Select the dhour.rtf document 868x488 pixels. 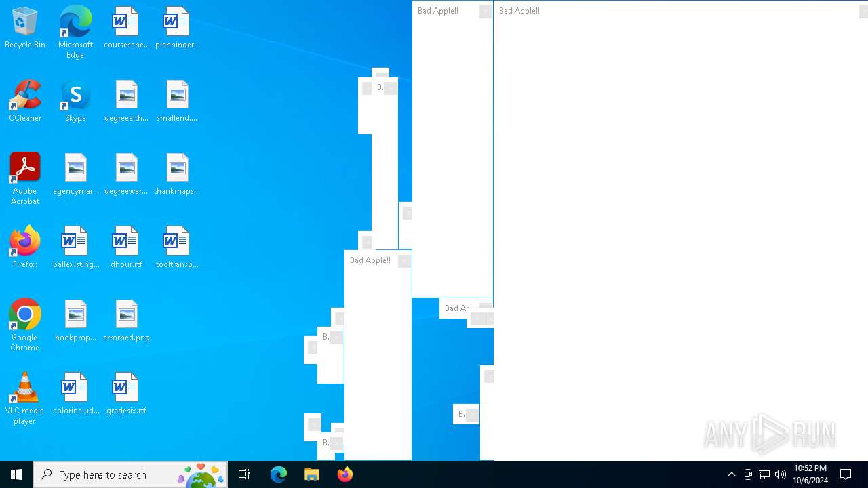(x=126, y=247)
